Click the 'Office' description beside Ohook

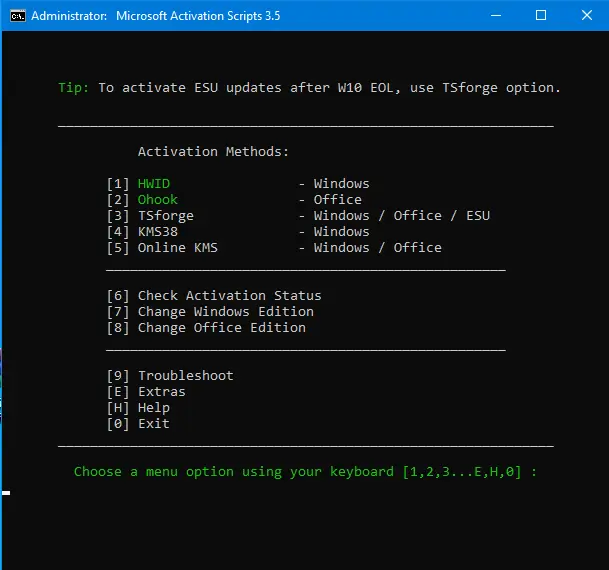pos(338,199)
